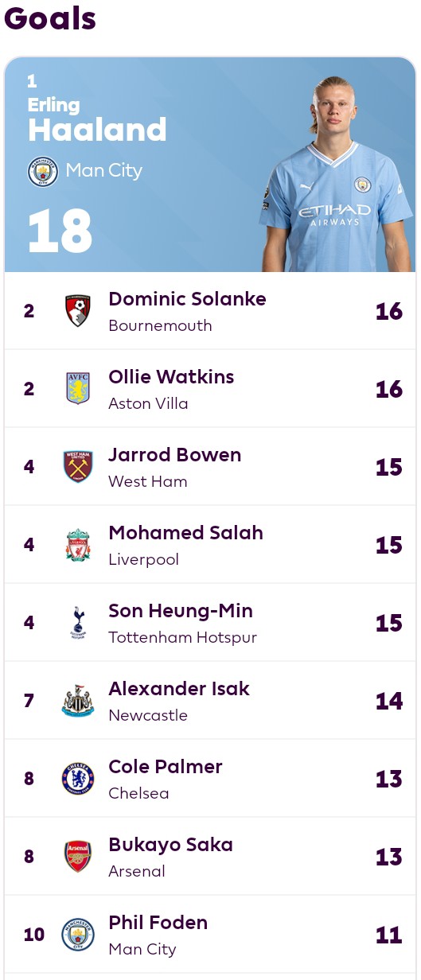Open Erling Haaland's player photo
421x980 pixels.
[337, 174]
